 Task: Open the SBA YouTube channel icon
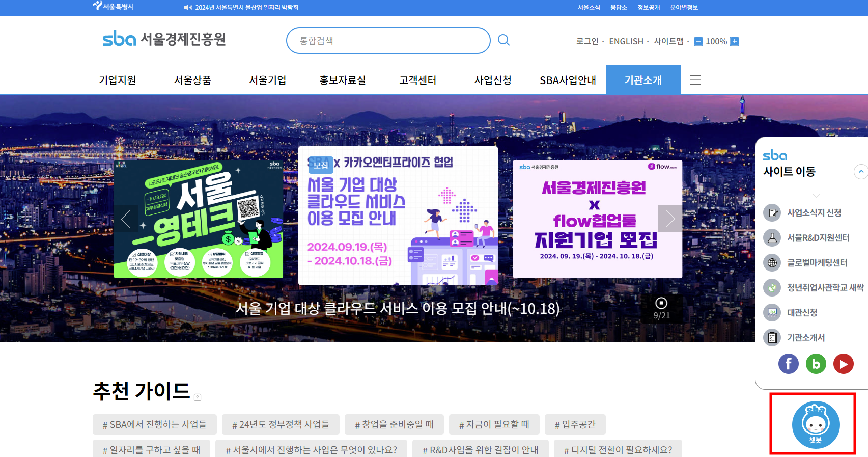844,364
